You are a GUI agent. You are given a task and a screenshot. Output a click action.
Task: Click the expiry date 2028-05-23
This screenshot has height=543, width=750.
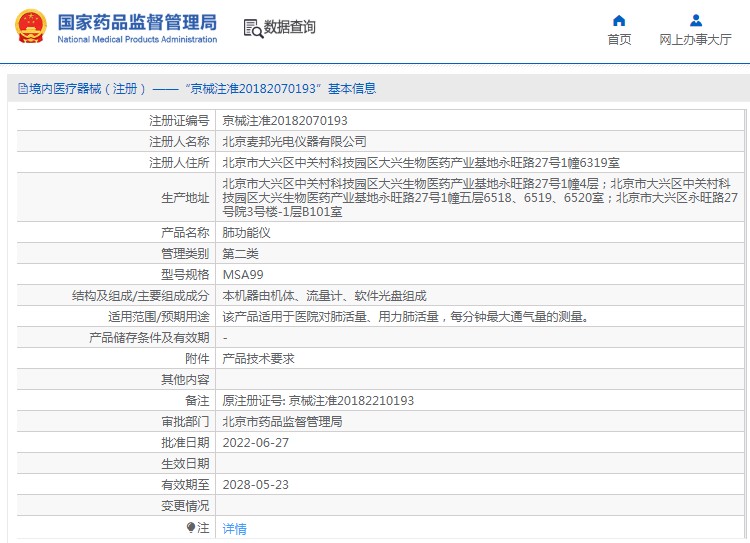tap(255, 484)
